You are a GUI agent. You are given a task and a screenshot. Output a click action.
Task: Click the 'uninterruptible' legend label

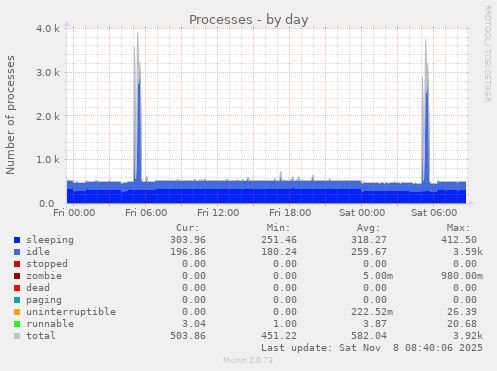[71, 312]
